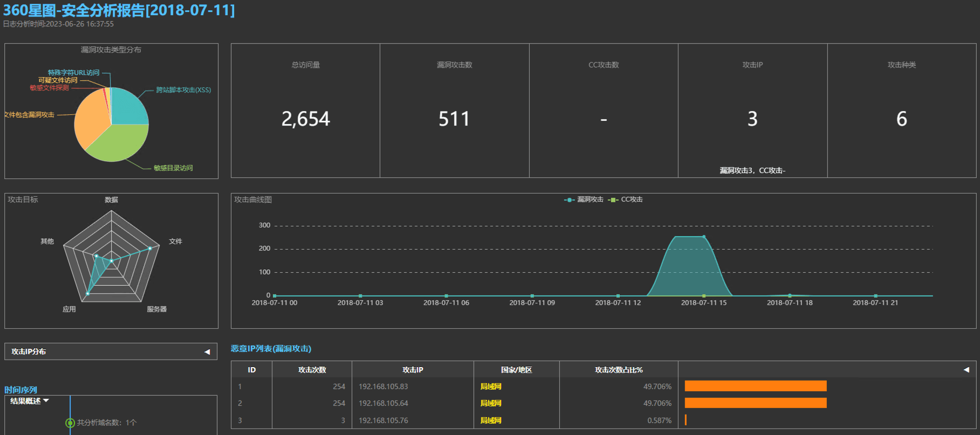
Task: Click the curve peak data point near 2018-07-11 15
Action: (x=704, y=237)
